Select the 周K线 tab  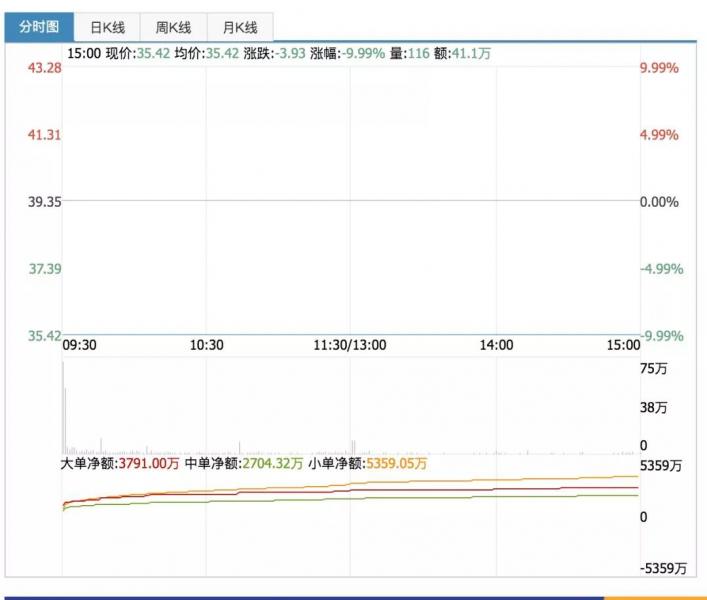174,27
